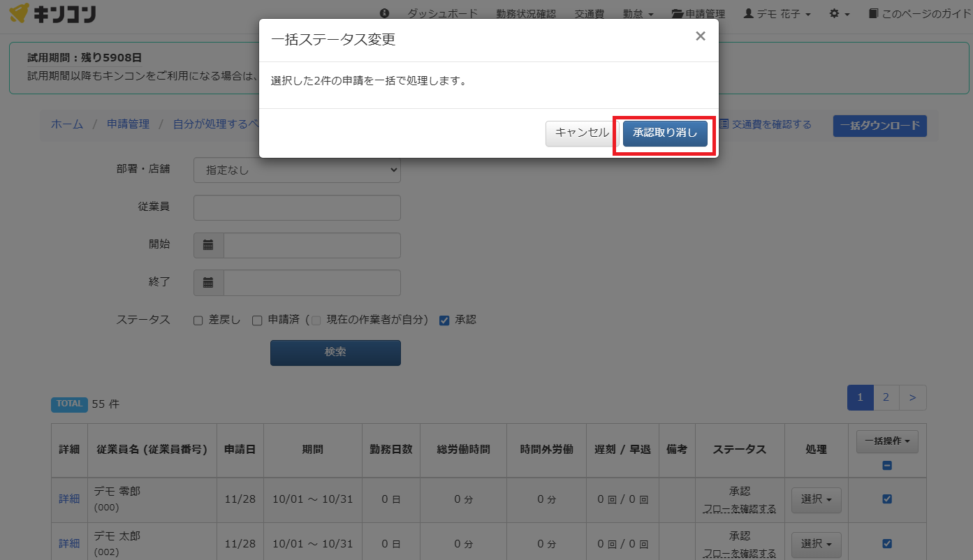973x560 pixels.
Task: Click the 終了 date input field
Action: click(x=312, y=283)
